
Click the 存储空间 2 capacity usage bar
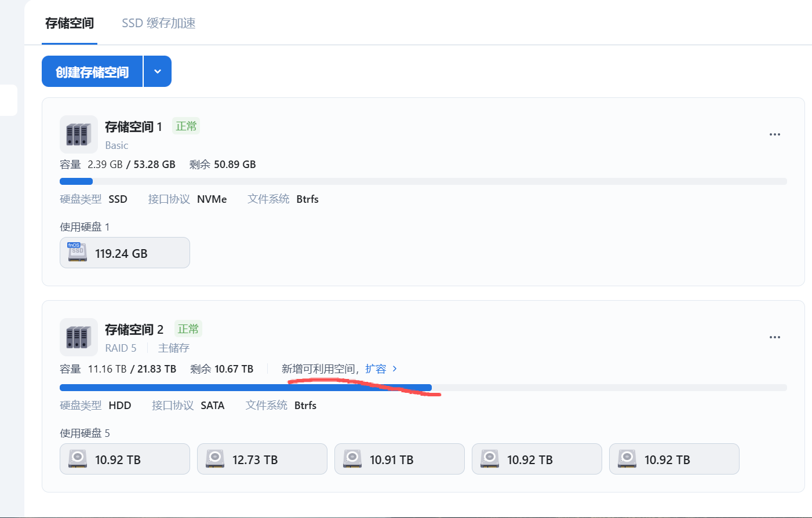423,388
